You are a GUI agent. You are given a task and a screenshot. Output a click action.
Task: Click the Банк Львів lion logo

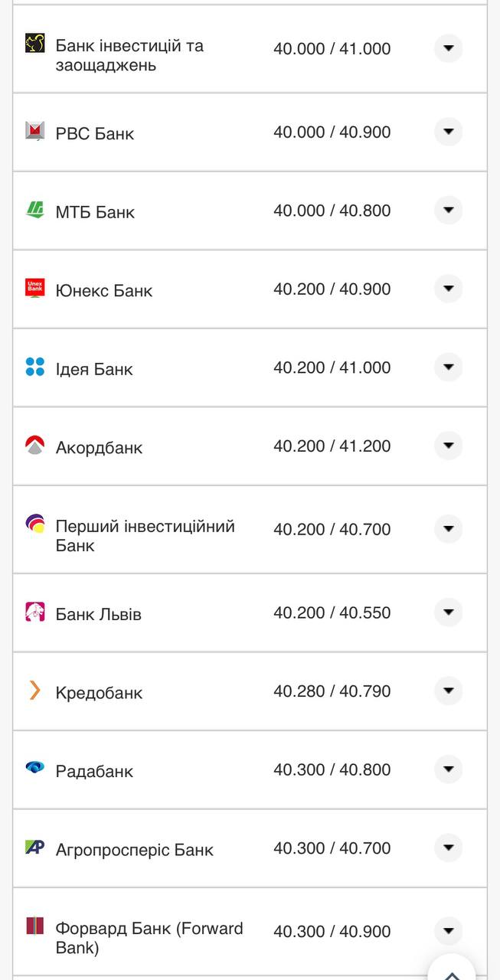click(35, 612)
